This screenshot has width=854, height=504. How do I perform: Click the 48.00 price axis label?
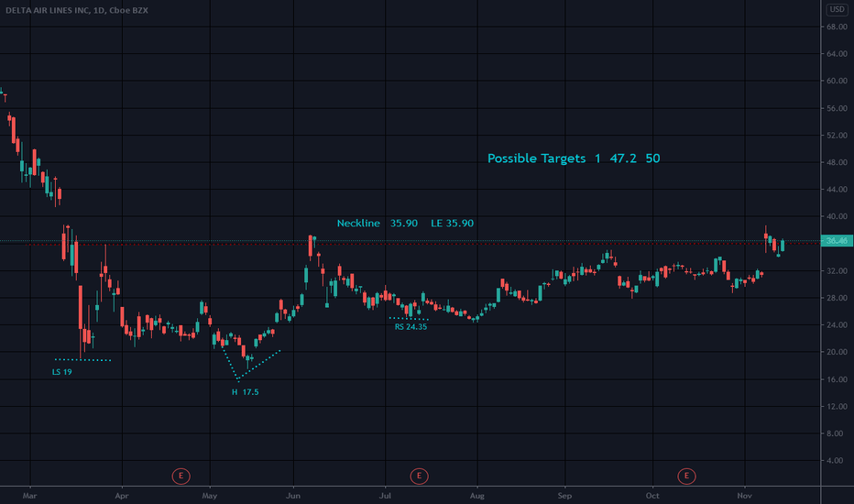pos(837,162)
